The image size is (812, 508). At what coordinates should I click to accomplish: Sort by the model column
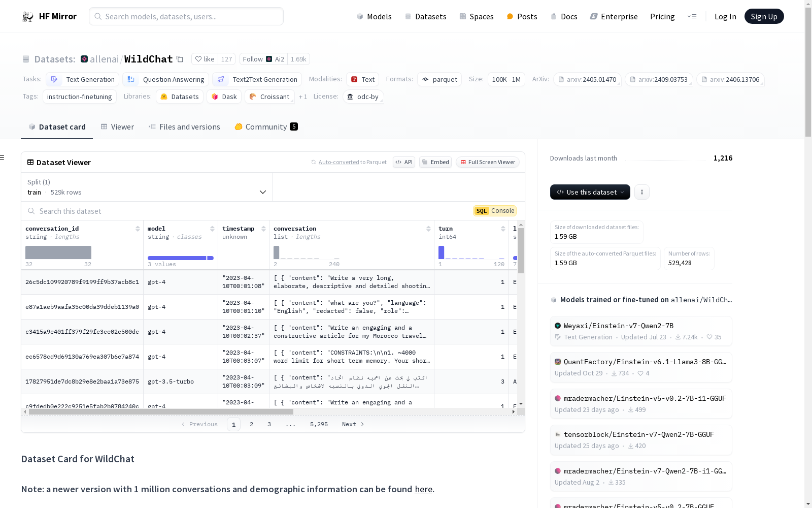212,229
